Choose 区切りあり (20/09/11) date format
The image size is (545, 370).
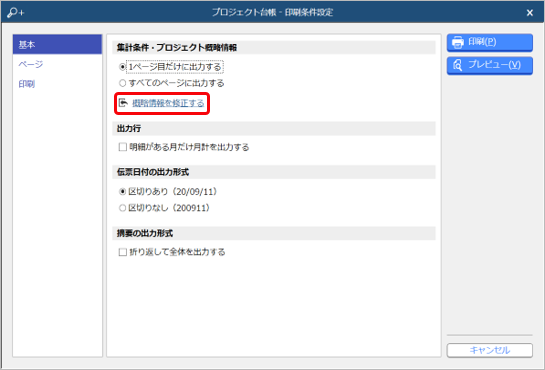122,191
